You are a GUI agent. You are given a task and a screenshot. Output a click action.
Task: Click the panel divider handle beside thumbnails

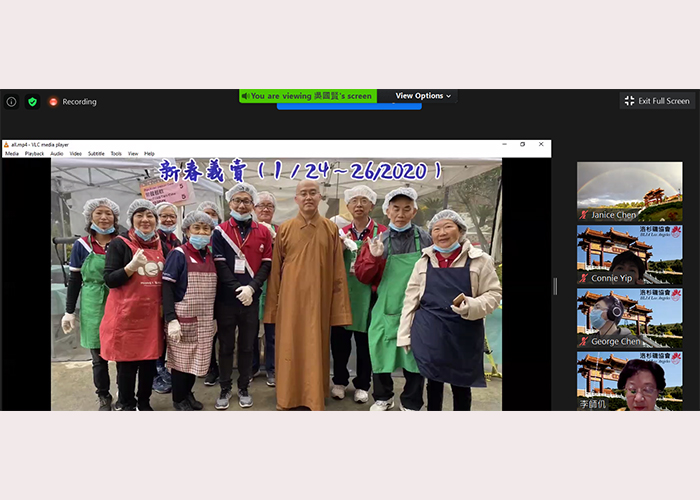[x=555, y=286]
